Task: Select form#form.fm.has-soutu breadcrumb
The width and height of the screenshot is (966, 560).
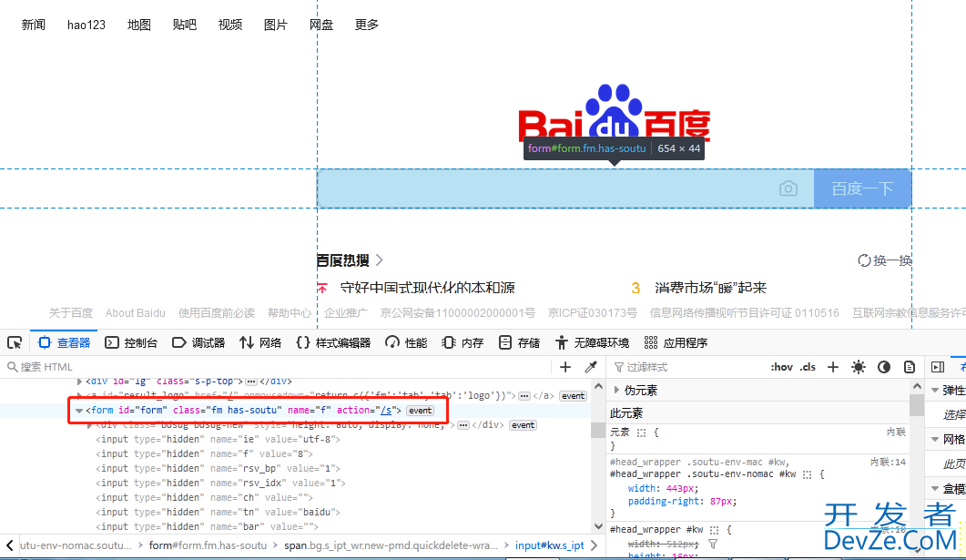Action: pyautogui.click(x=208, y=545)
